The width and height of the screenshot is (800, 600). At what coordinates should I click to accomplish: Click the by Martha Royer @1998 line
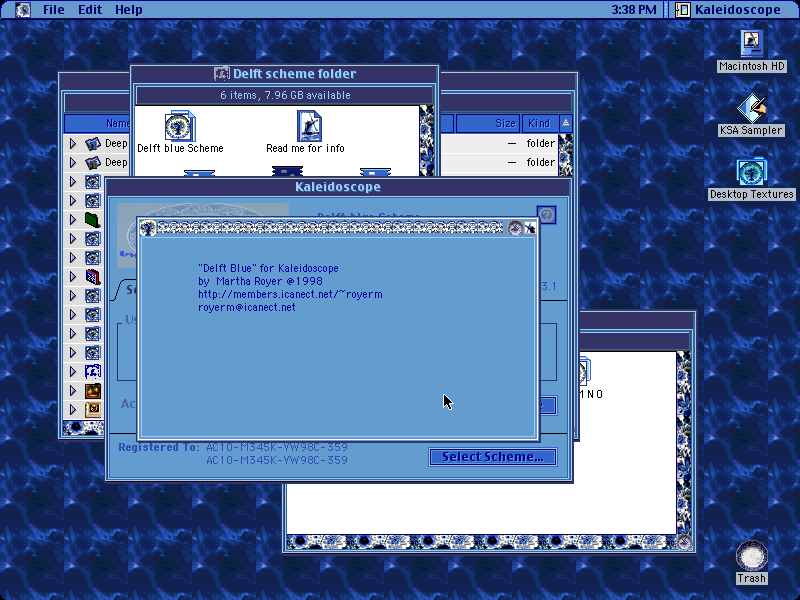pos(260,281)
